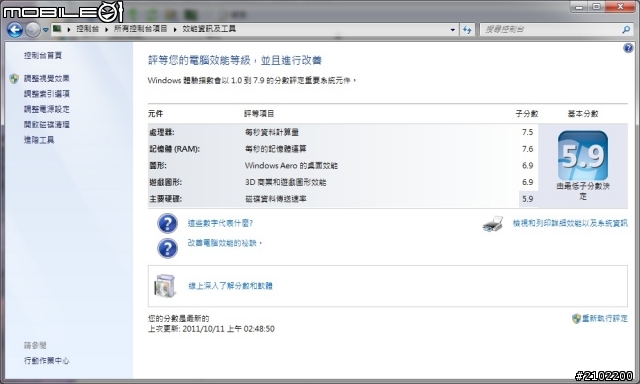Viewport: 640px width, 384px height.
Task: Open 調整電源設定 link
Action: pos(47,109)
